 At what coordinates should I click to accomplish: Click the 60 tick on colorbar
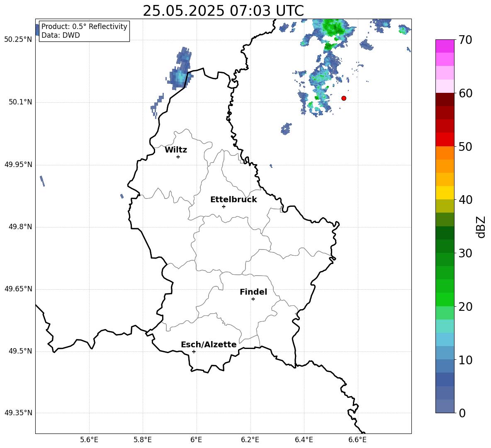tap(465, 93)
